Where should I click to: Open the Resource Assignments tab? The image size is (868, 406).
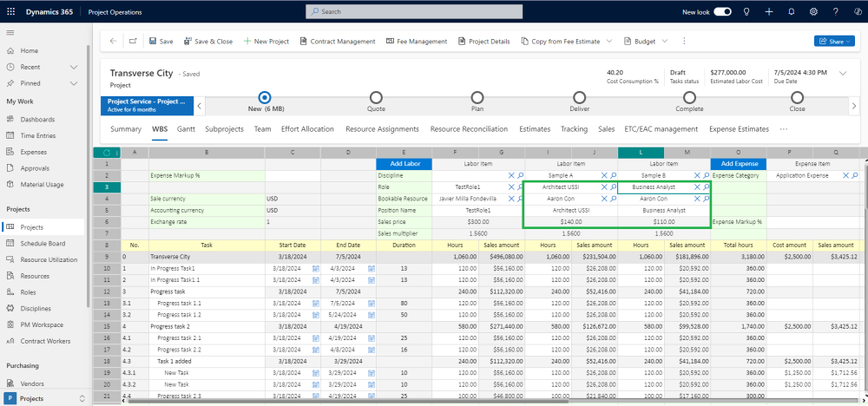point(382,129)
